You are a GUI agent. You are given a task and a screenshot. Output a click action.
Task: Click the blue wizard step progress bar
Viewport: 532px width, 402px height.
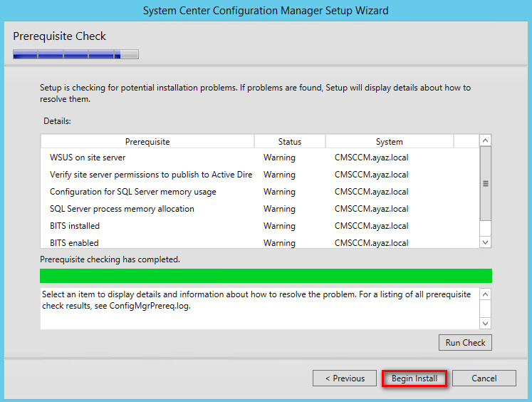(75, 54)
